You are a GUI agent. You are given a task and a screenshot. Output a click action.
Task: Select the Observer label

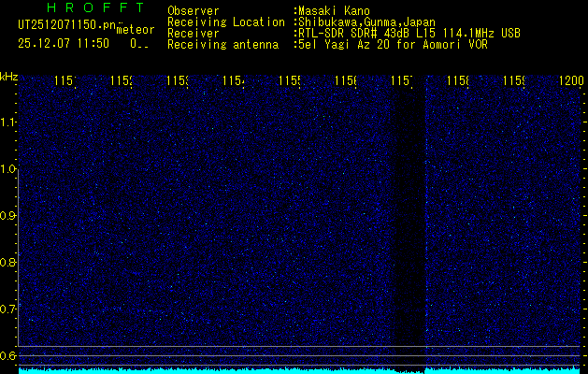point(194,11)
